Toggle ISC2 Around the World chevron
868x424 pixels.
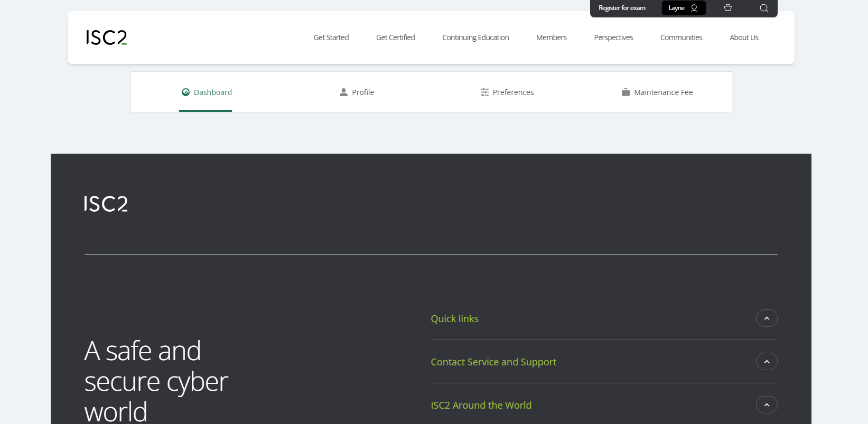[x=766, y=405]
